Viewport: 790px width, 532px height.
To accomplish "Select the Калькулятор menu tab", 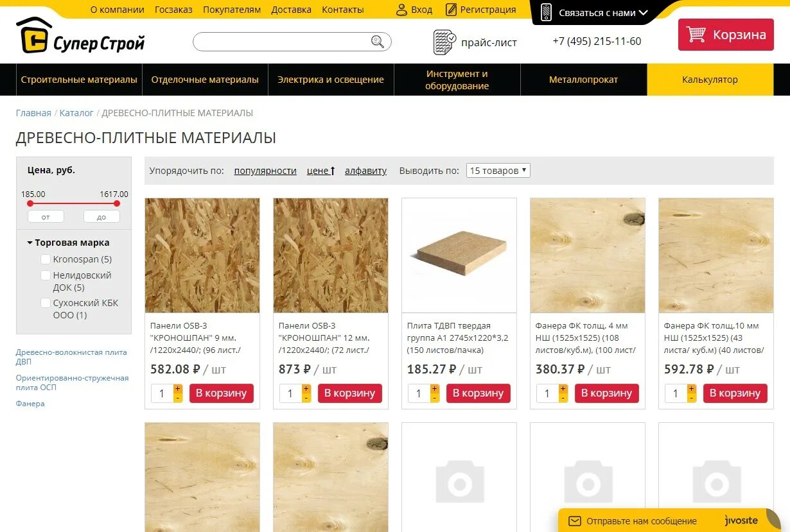I will (x=710, y=80).
